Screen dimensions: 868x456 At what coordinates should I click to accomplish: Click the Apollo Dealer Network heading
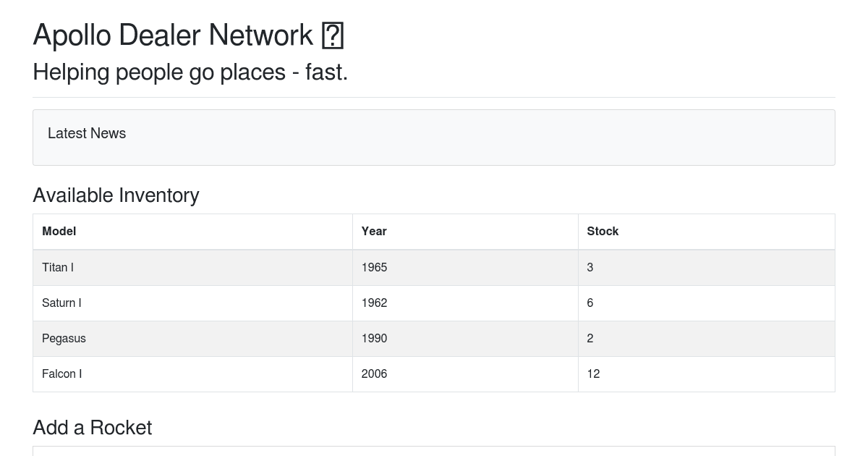(x=188, y=35)
